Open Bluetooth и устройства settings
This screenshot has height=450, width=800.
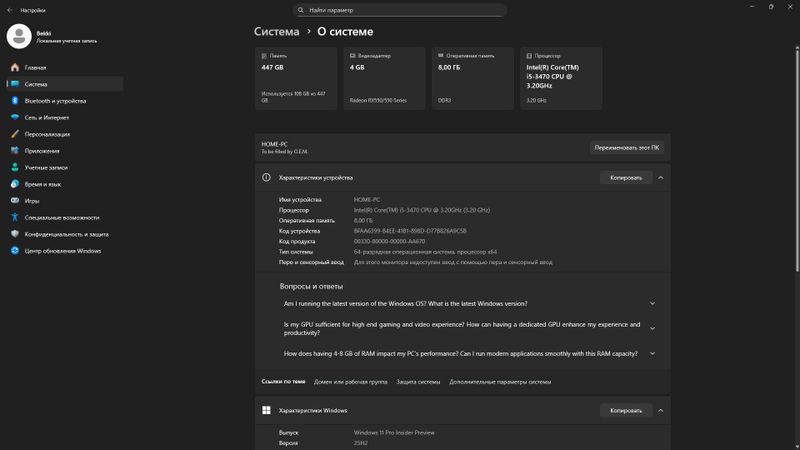coord(65,101)
